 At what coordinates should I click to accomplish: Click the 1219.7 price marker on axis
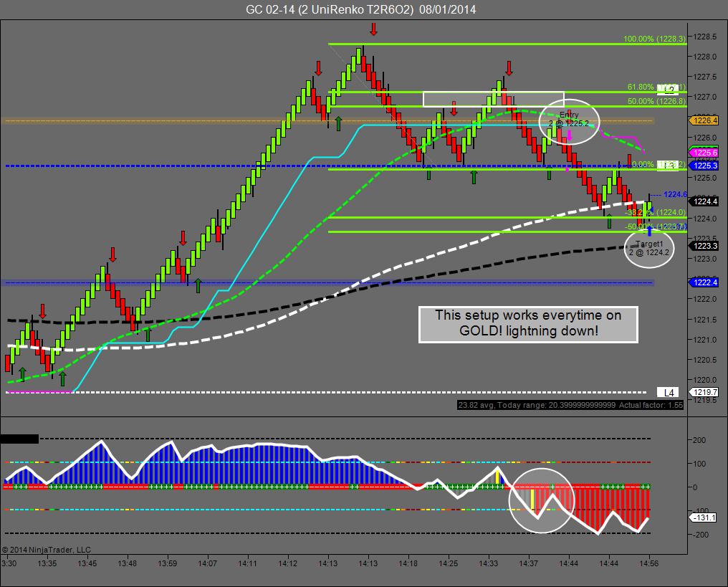(x=705, y=393)
